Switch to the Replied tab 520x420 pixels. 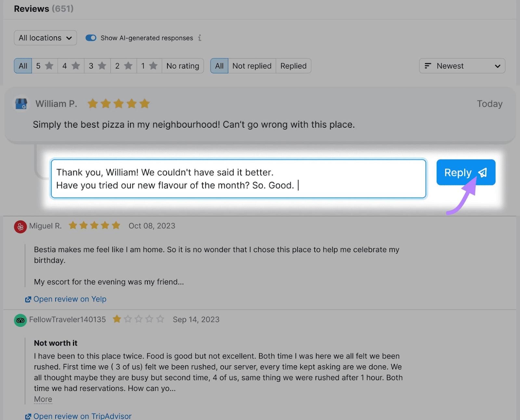point(293,66)
